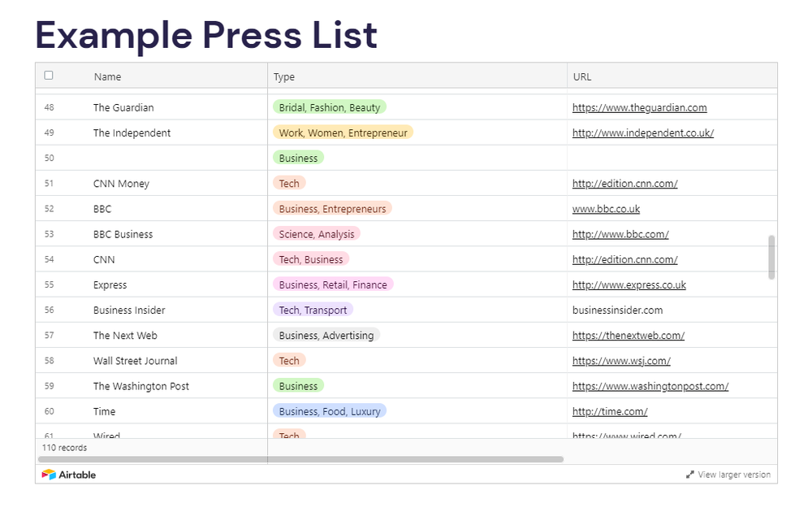
Task: Open the washingtonpost.com URL
Action: point(650,387)
